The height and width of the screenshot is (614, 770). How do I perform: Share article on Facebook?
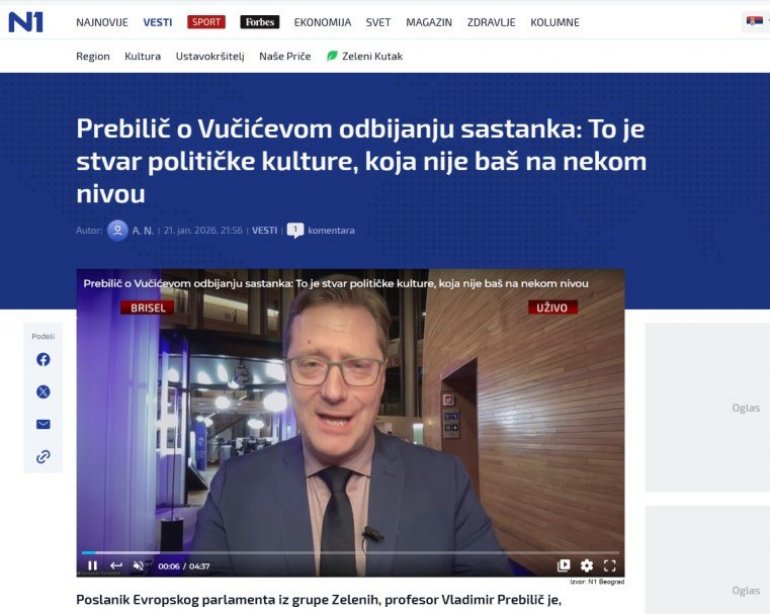(x=43, y=360)
